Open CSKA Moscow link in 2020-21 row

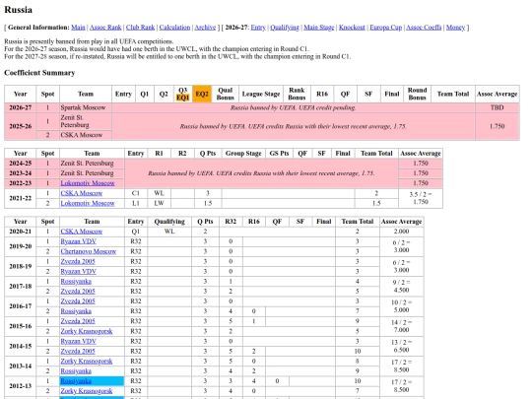coord(82,232)
